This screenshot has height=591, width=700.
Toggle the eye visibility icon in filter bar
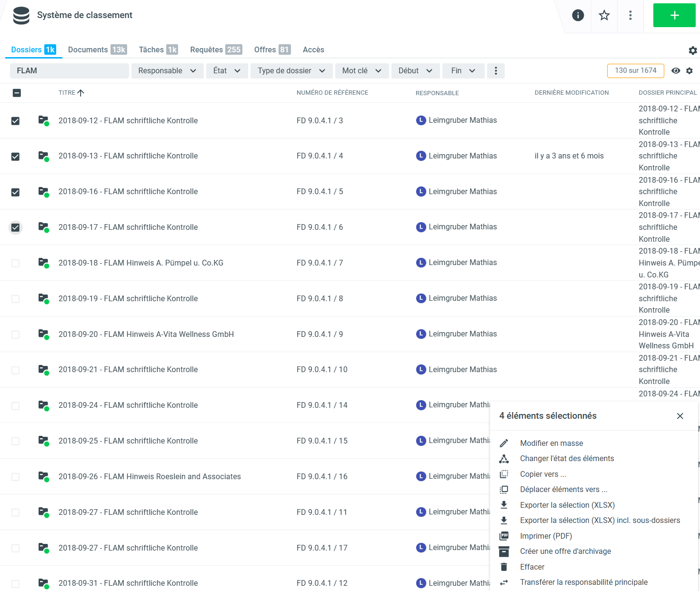pyautogui.click(x=675, y=71)
